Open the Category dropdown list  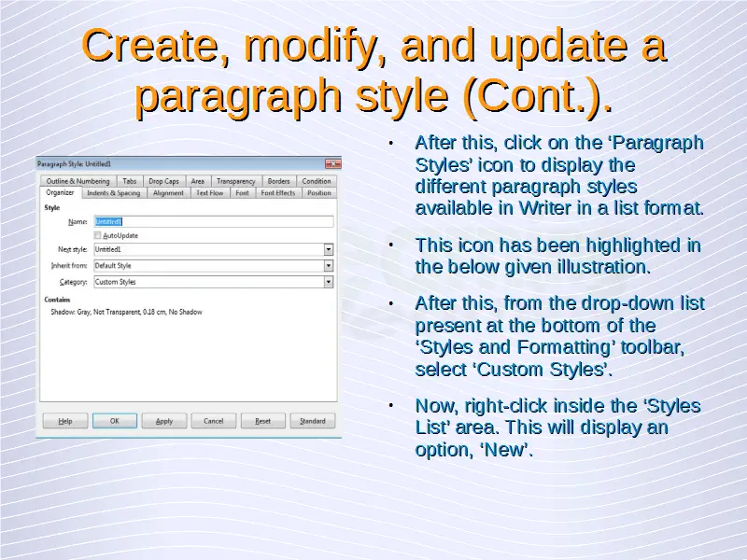329,282
